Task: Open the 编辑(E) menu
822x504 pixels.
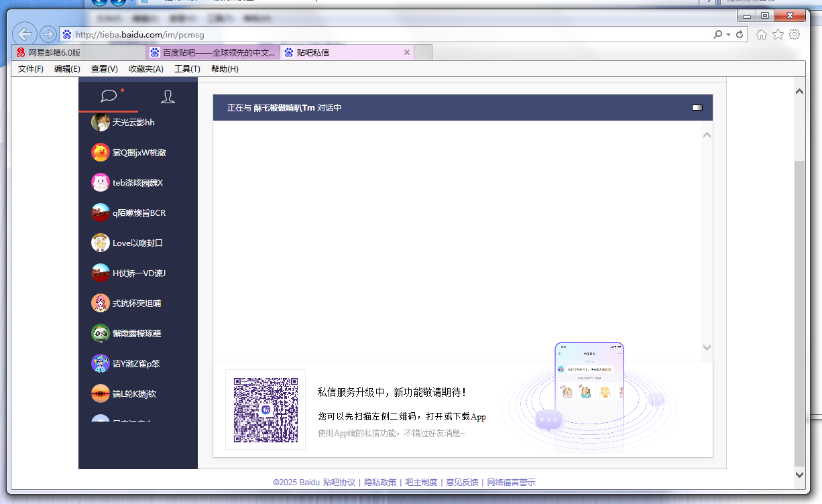Action: coord(67,69)
